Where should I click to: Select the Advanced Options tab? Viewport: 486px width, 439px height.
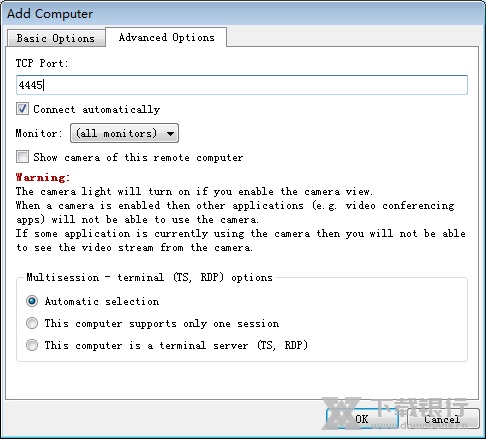click(166, 37)
